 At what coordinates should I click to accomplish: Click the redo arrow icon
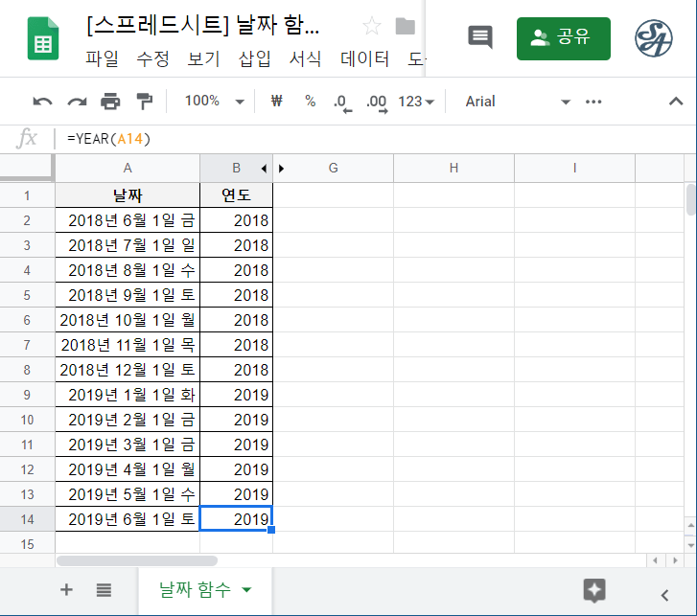pyautogui.click(x=77, y=102)
